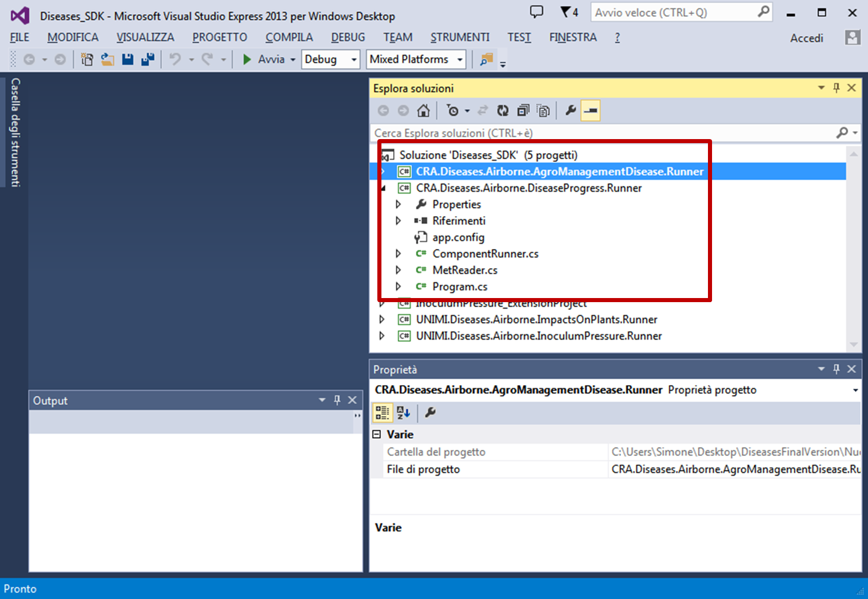Image resolution: width=868 pixels, height=599 pixels.
Task: Click the Find in Files toolbar icon
Action: (x=486, y=59)
